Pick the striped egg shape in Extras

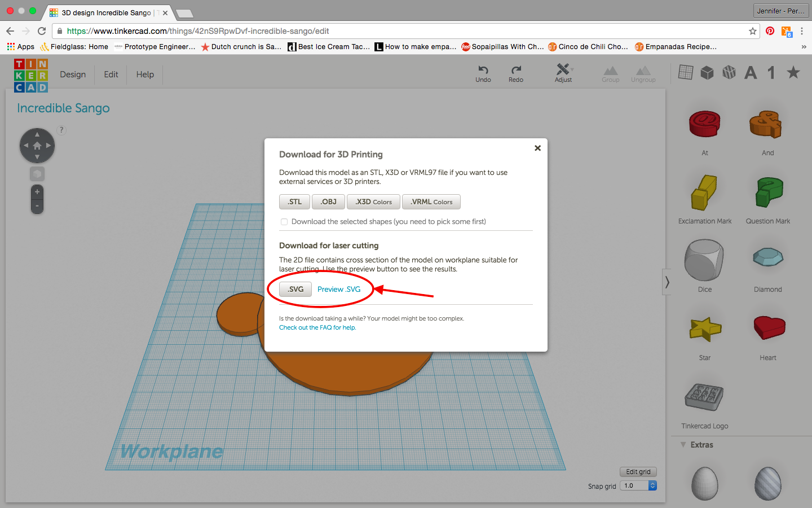(768, 484)
